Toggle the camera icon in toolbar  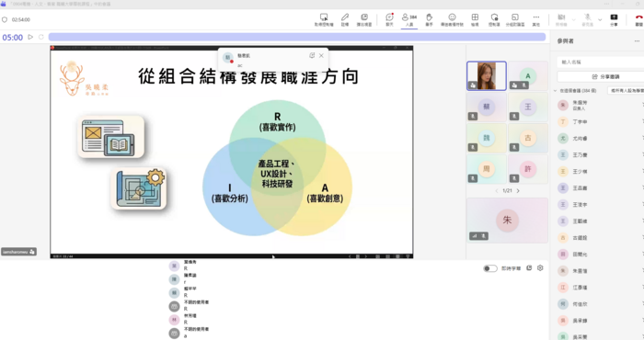coord(561,17)
